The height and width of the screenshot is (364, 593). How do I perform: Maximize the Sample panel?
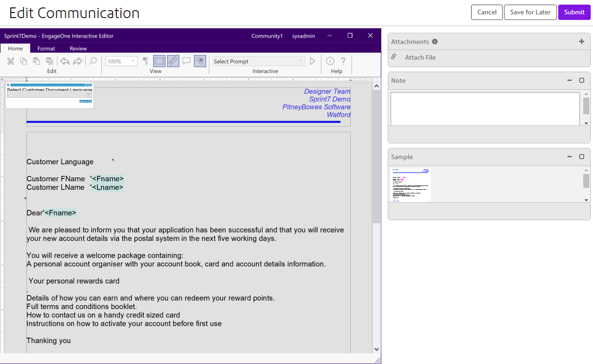click(581, 157)
